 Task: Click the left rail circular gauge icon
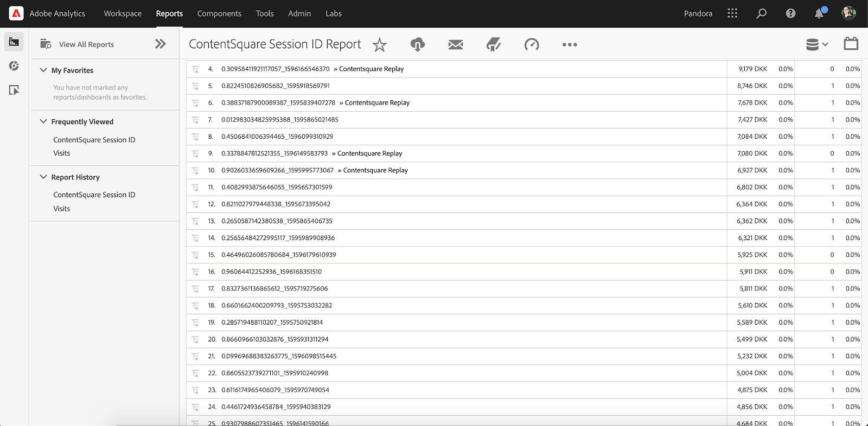click(14, 66)
